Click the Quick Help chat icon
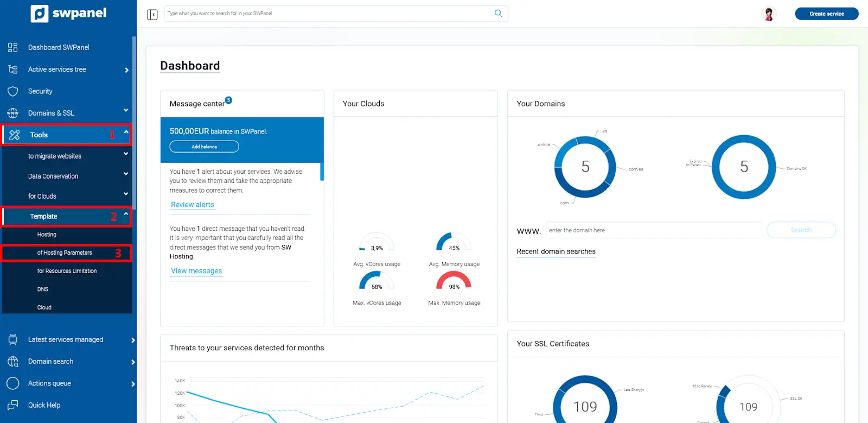Image resolution: width=868 pixels, height=423 pixels. pyautogui.click(x=13, y=405)
